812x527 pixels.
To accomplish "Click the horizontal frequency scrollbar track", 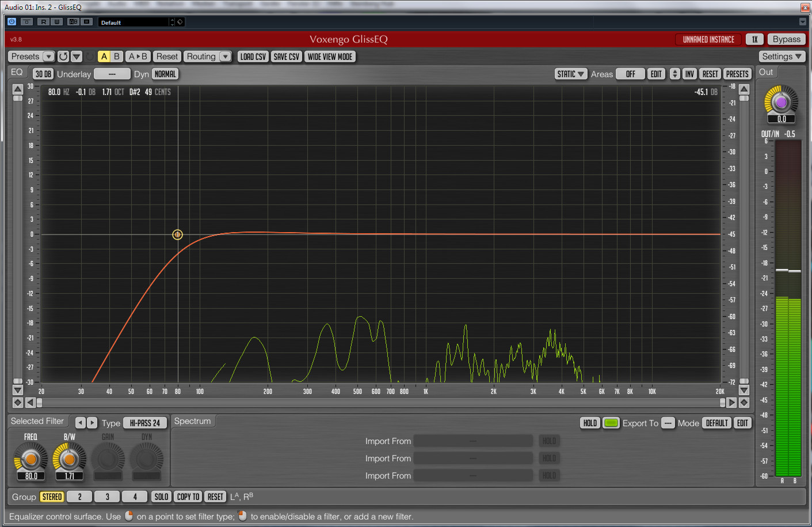I will 381,403.
